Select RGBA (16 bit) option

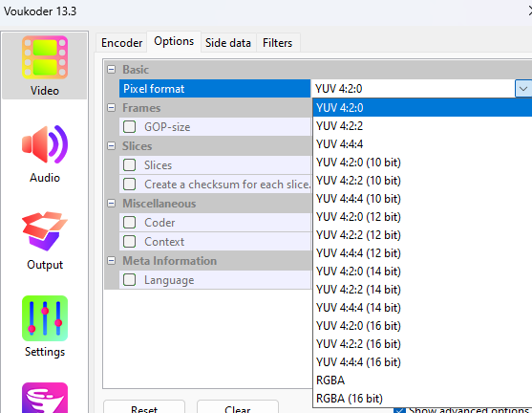pos(422,399)
